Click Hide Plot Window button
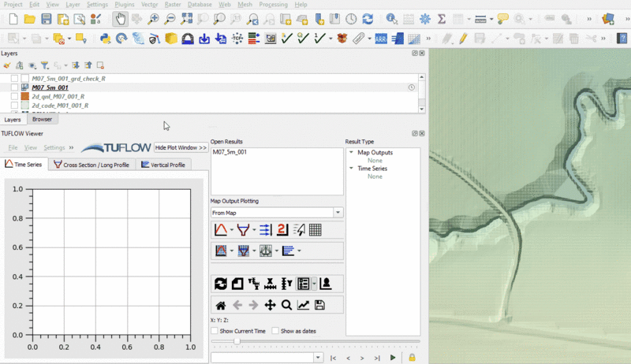This screenshot has height=364, width=631. [181, 147]
